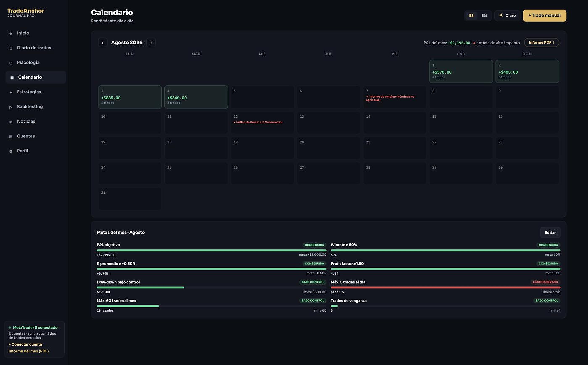Select August 2 cell showing +$400.00
588x365 pixels.
coord(527,71)
